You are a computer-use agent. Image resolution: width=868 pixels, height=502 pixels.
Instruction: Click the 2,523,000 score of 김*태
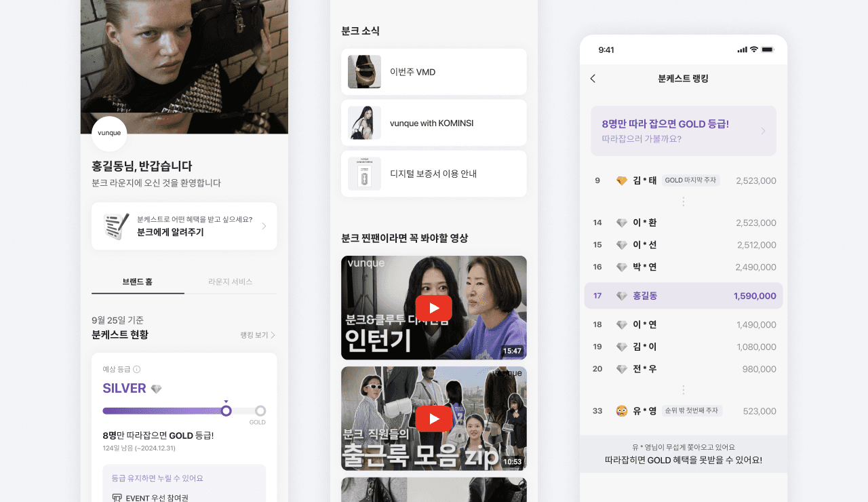[756, 180]
